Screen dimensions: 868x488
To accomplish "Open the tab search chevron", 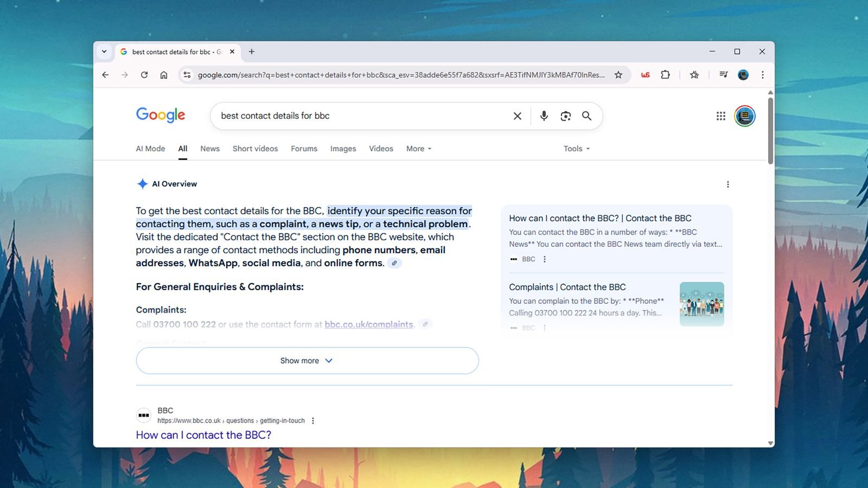I will pos(104,52).
